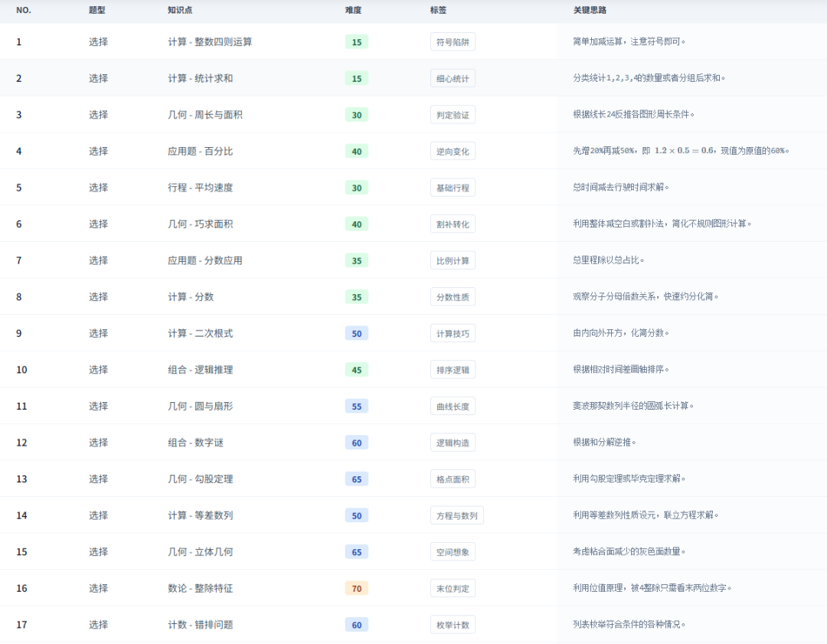Click the 知识点 column header
The image size is (827, 644).
pyautogui.click(x=179, y=11)
